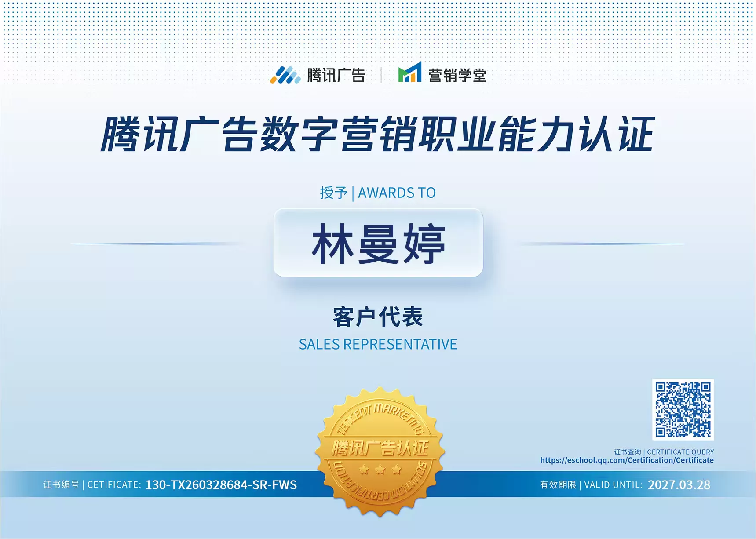This screenshot has height=539, width=756.
Task: Click certificate number 130-TX260328684-SR-FWS
Action: point(221,485)
